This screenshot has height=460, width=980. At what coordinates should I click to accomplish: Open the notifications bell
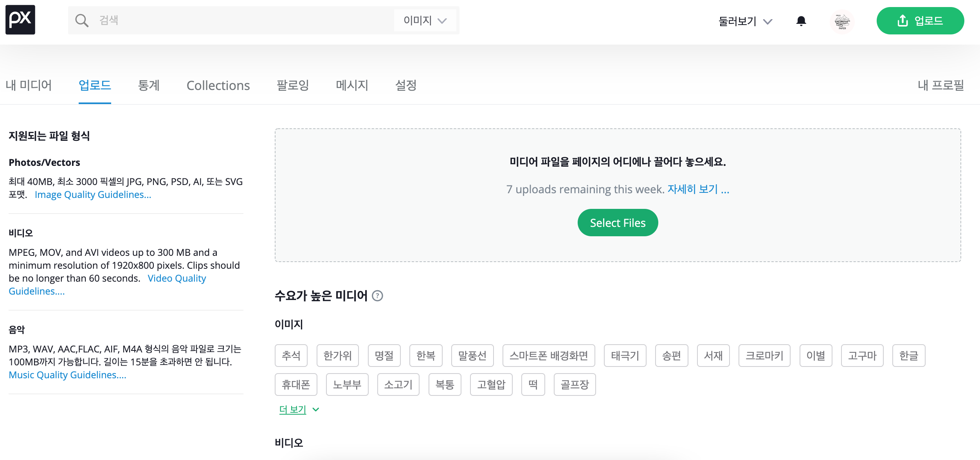click(801, 21)
